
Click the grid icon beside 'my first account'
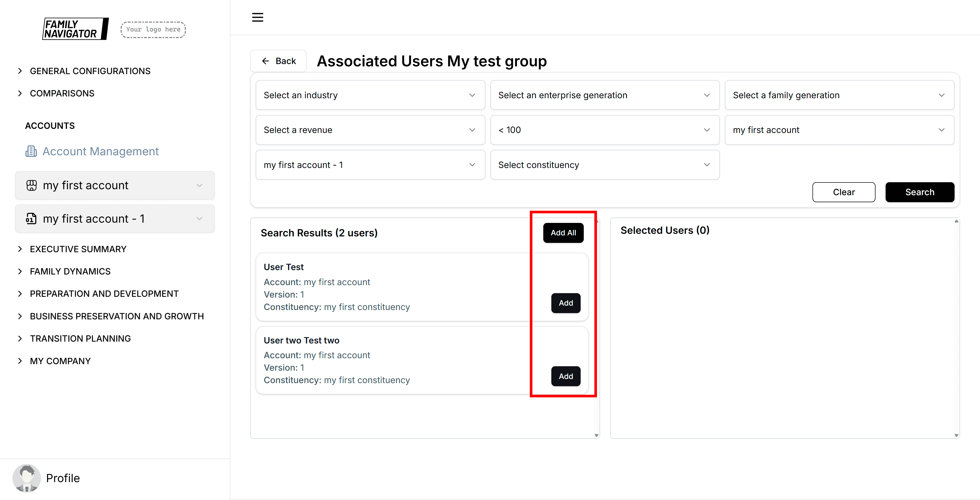[x=31, y=185]
